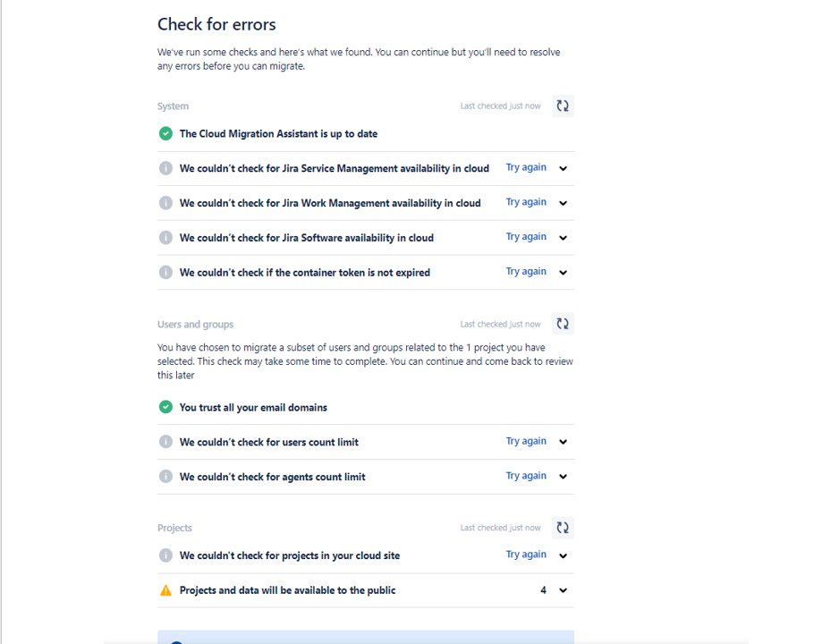The width and height of the screenshot is (839, 644).
Task: Expand projects available to the public row
Action: tap(564, 590)
